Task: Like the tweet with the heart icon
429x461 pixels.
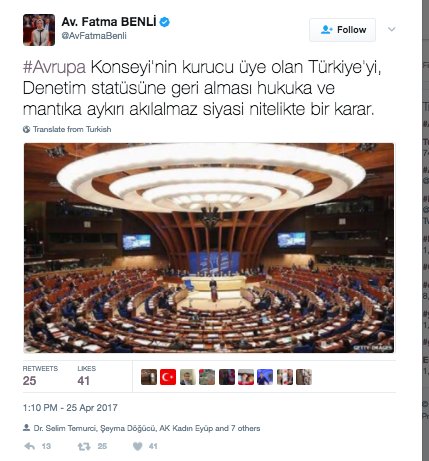Action: point(138,446)
